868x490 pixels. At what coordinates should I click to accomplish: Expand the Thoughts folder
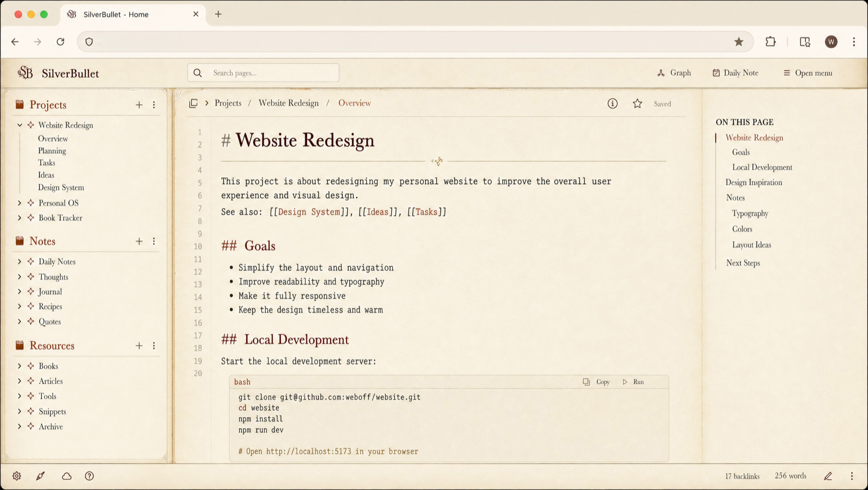[20, 276]
